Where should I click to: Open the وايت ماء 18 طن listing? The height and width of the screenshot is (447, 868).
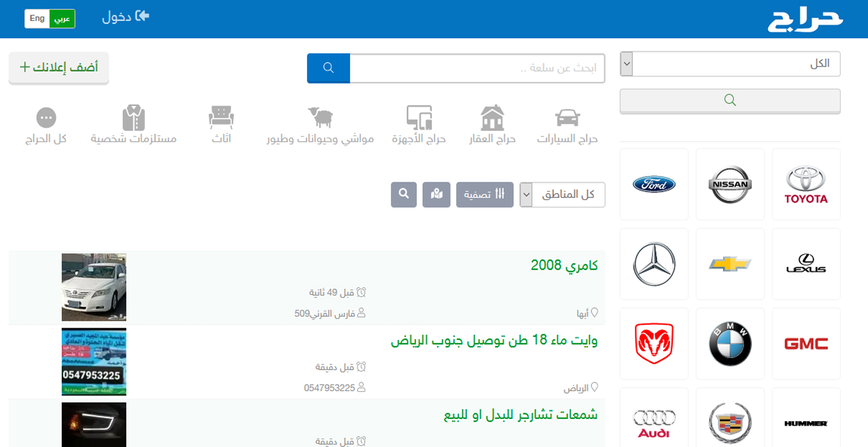click(494, 340)
